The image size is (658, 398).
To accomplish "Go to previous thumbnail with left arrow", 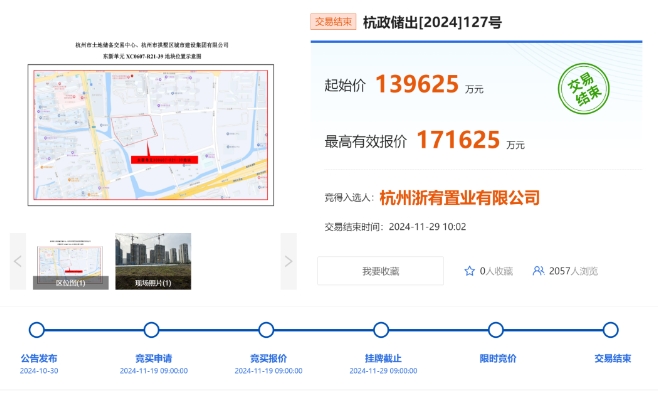I will [18, 261].
